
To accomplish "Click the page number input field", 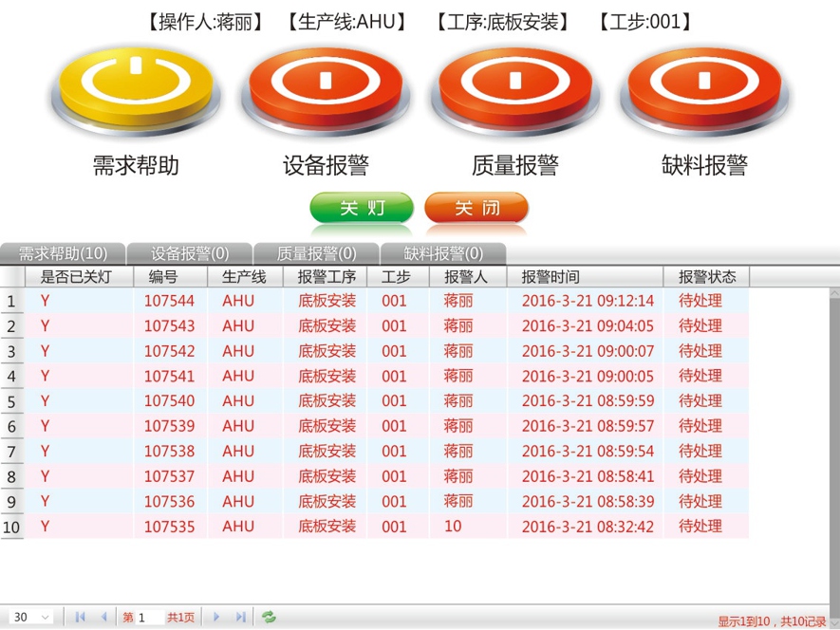I will click(149, 617).
